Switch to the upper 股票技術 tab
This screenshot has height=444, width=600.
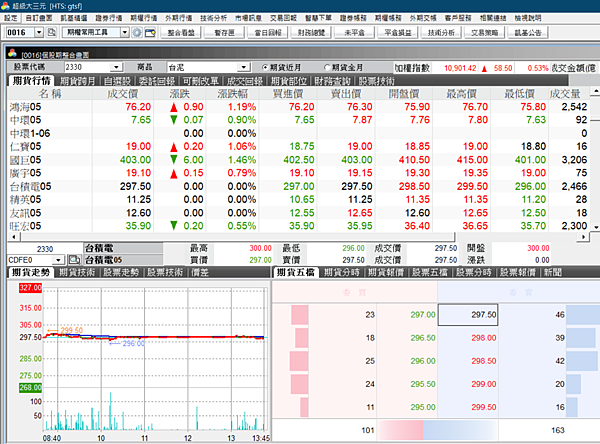pyautogui.click(x=377, y=81)
